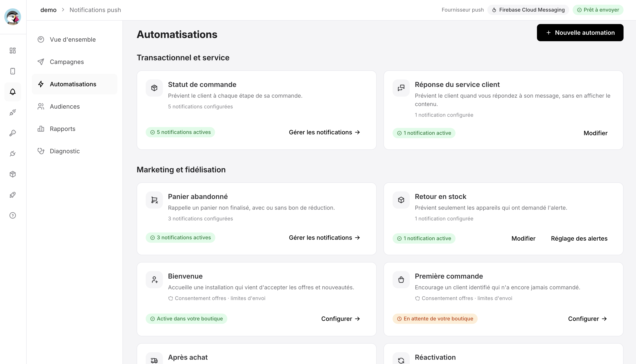Screen dimensions: 636x364
Task: Click the Bienvenue user-plus icon
Action: (154, 279)
